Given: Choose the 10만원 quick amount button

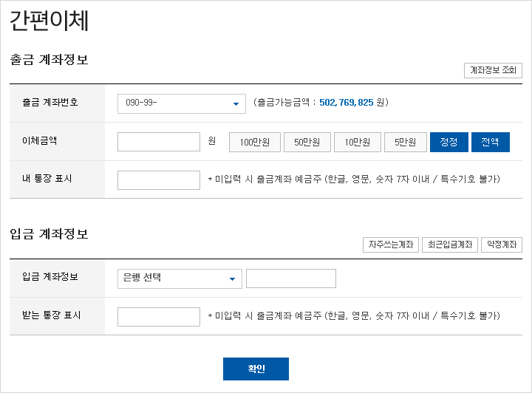Looking at the screenshot, I should 358,142.
